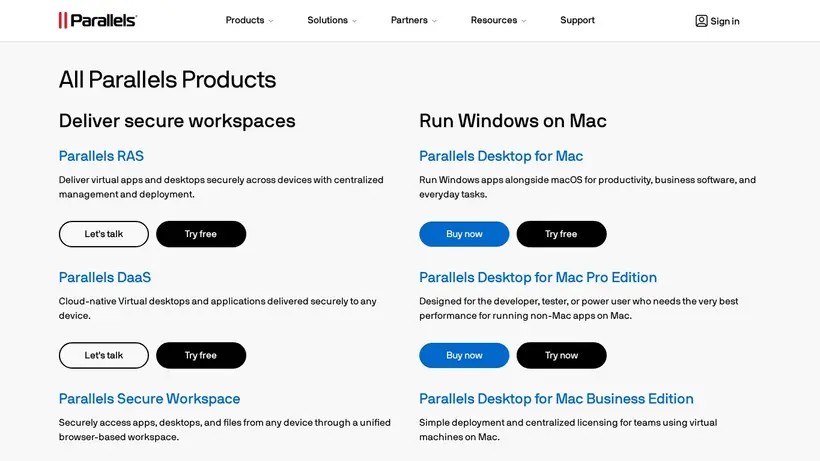Screen dimensions: 820x461
Task: Open the Parallels Desktop for Mac link
Action: pos(501,156)
